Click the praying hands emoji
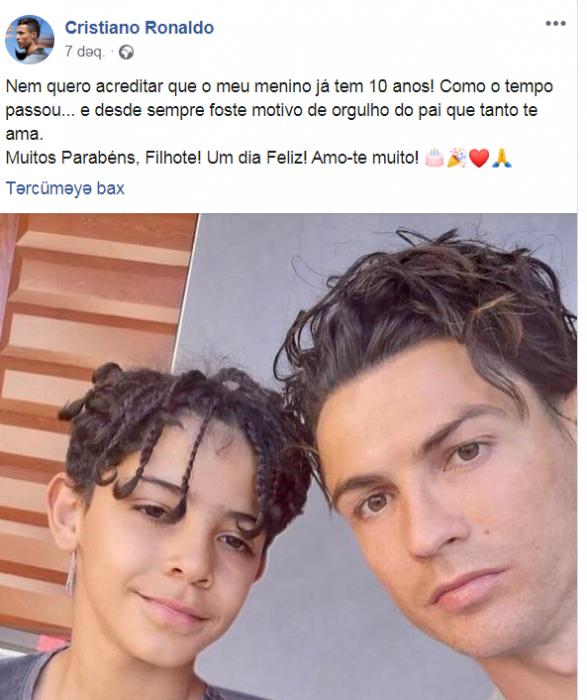 pos(502,158)
